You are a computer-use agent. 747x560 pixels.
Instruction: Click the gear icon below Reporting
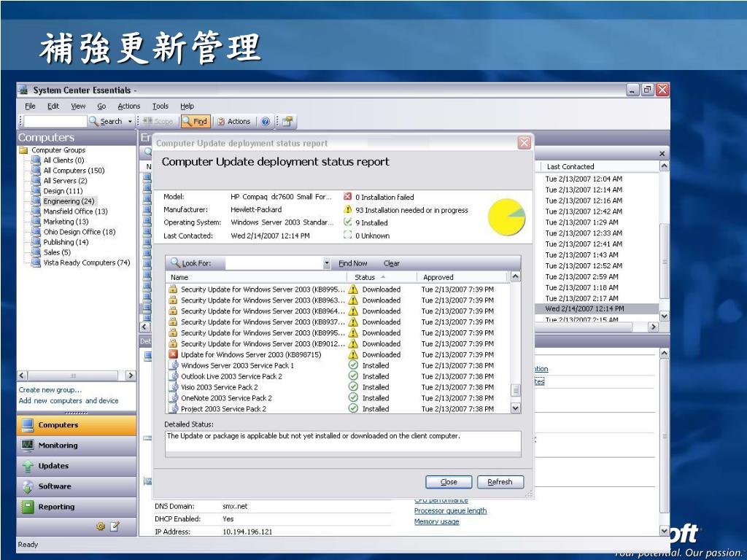pos(101,526)
